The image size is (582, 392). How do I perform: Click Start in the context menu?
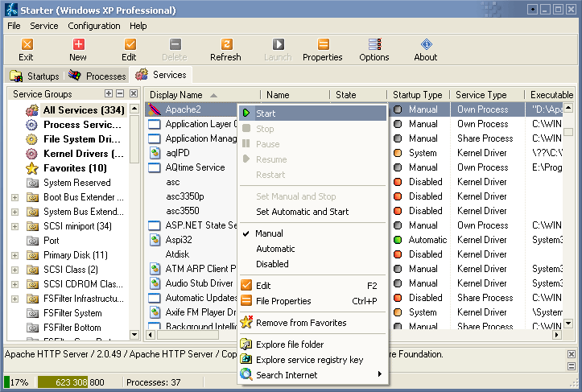[x=266, y=113]
